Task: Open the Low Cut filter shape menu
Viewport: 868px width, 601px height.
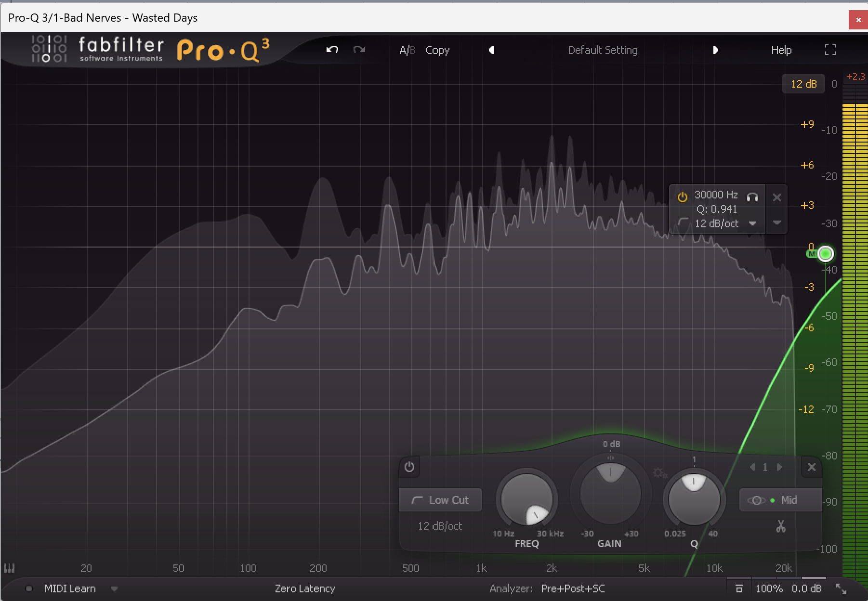Action: tap(440, 500)
